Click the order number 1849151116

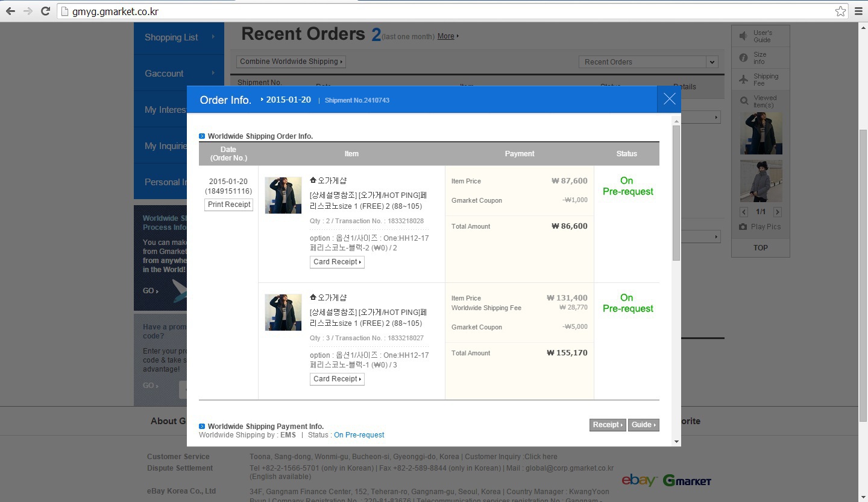pos(228,191)
